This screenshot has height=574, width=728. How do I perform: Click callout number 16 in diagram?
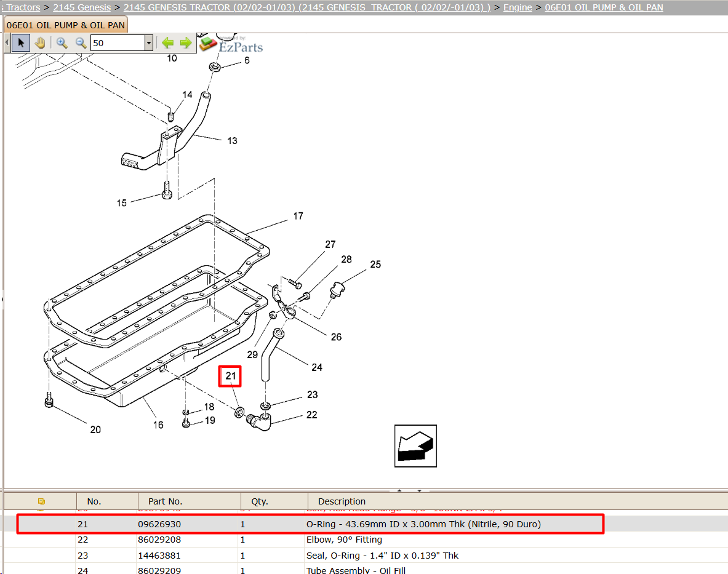point(158,426)
